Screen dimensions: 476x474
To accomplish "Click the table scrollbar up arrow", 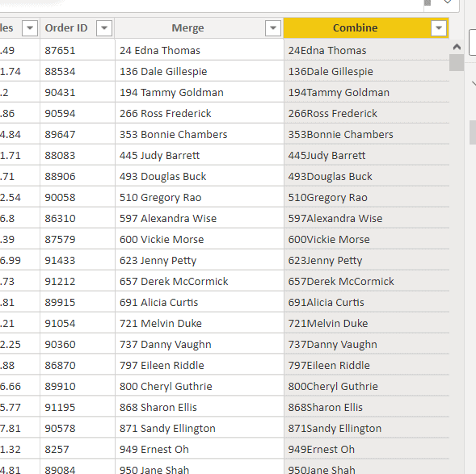I will point(457,47).
